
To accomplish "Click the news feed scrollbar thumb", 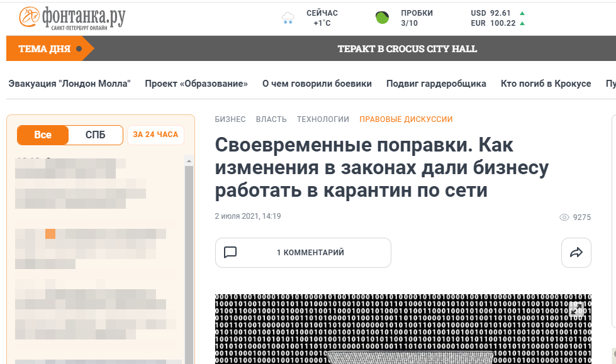I will click(x=189, y=265).
